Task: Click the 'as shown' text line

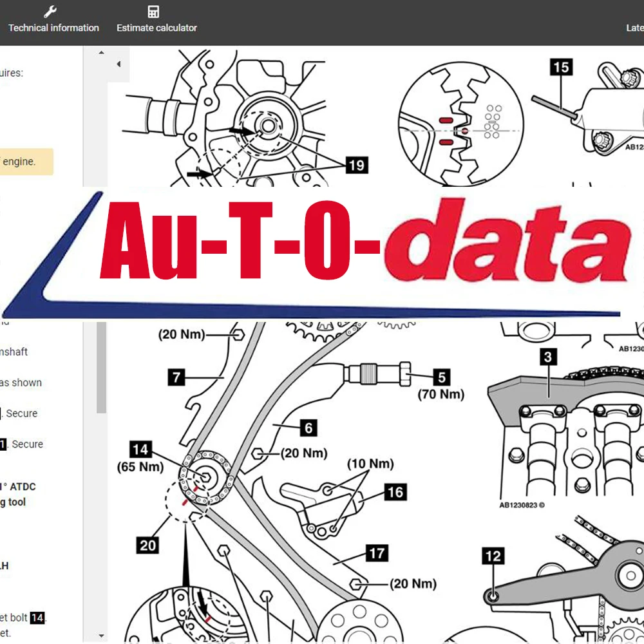Action: coord(21,383)
